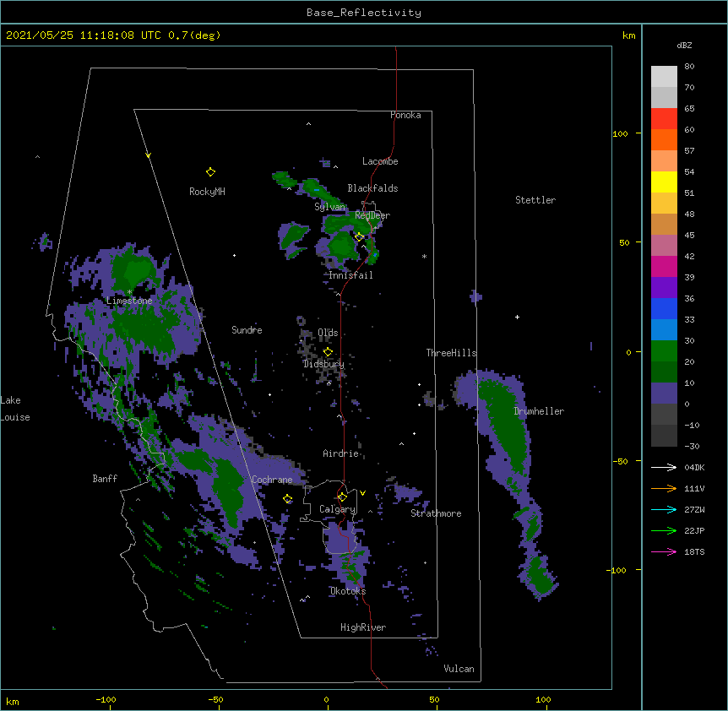The image size is (728, 711).
Task: Click the Limestone label
Action: 129,301
